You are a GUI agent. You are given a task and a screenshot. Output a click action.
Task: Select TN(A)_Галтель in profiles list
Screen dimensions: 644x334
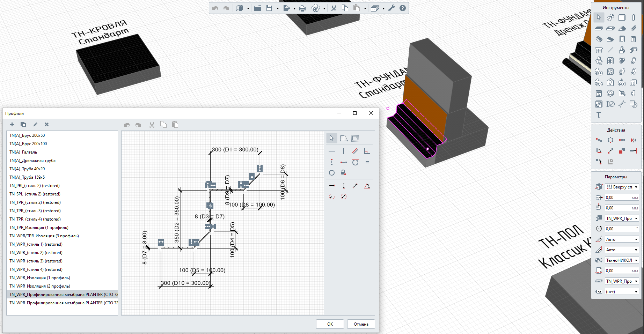[x=23, y=152]
